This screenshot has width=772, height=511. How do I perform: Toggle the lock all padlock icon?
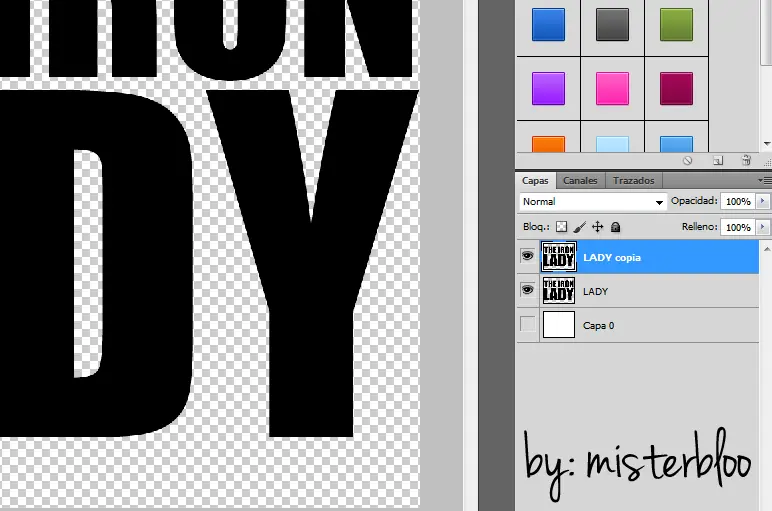coord(615,227)
